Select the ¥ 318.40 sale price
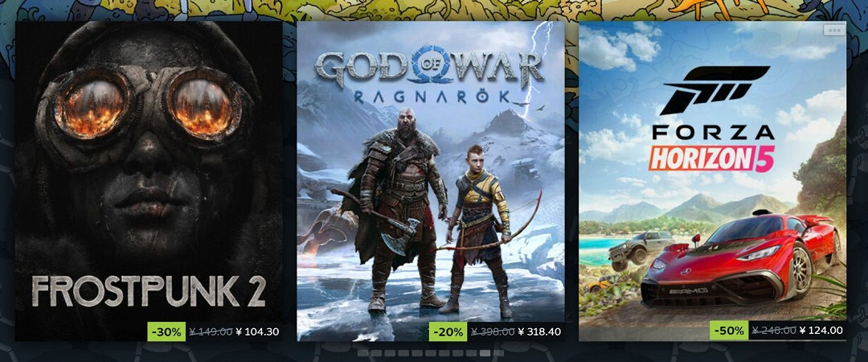This screenshot has width=868, height=362. [539, 332]
